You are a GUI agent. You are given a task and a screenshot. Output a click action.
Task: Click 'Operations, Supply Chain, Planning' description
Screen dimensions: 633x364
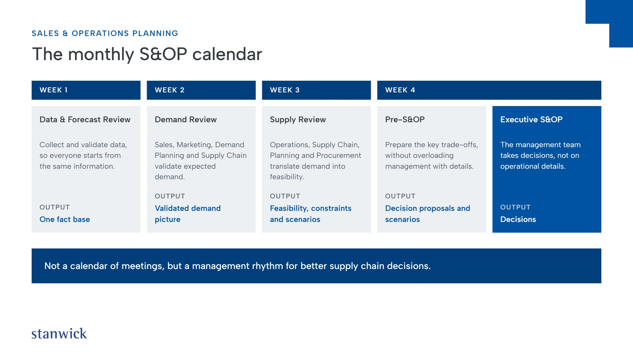(x=316, y=161)
